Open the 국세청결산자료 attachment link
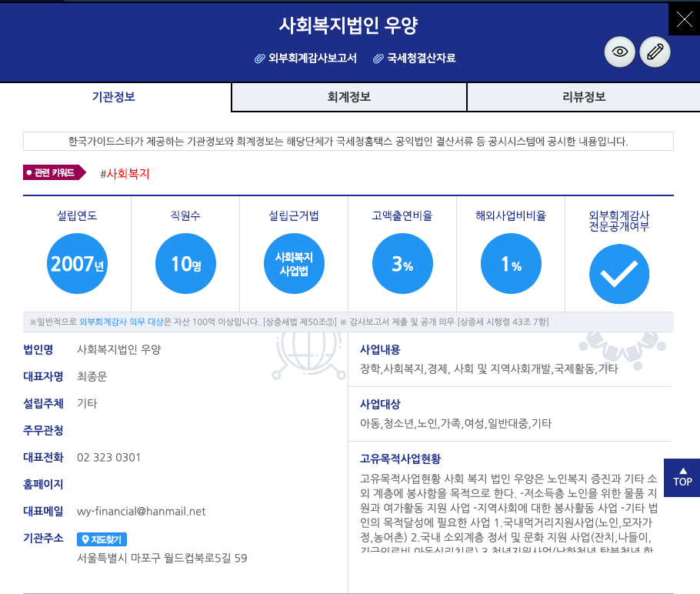Image resolution: width=700 pixels, height=594 pixels. (421, 58)
